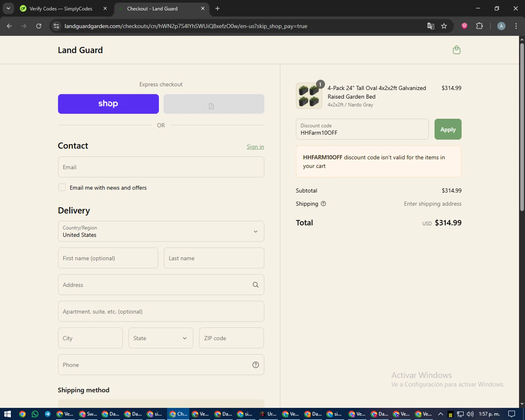Click the Total price USD $314.99
Screen dimensions: 525x420
[x=442, y=223]
